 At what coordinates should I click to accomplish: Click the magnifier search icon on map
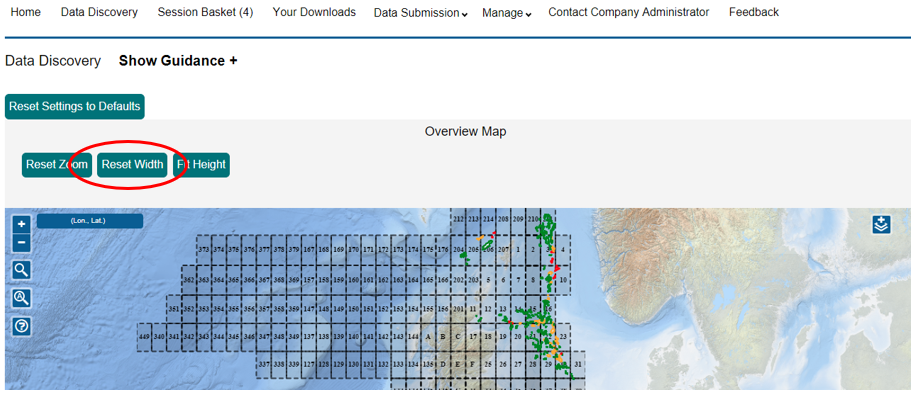(x=21, y=269)
